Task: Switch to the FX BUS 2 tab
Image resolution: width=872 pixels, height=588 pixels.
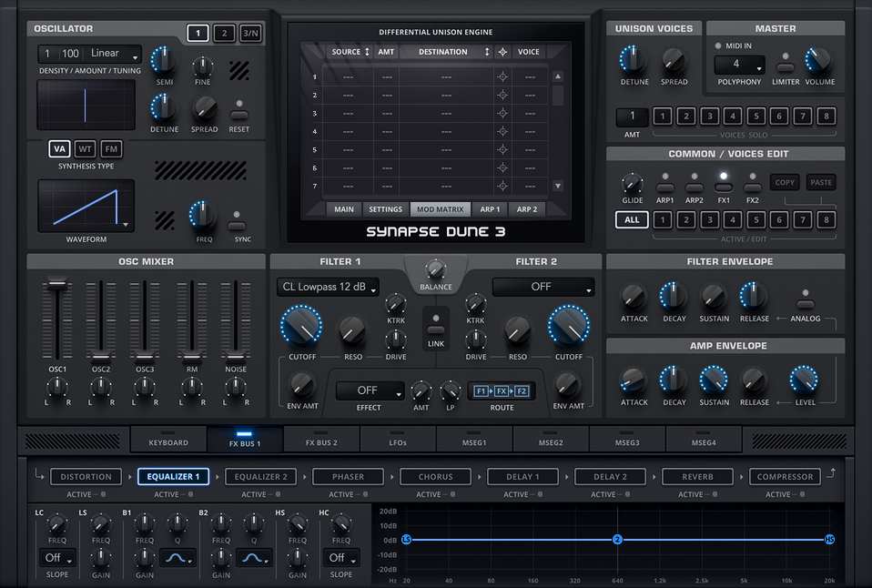Action: coord(321,440)
